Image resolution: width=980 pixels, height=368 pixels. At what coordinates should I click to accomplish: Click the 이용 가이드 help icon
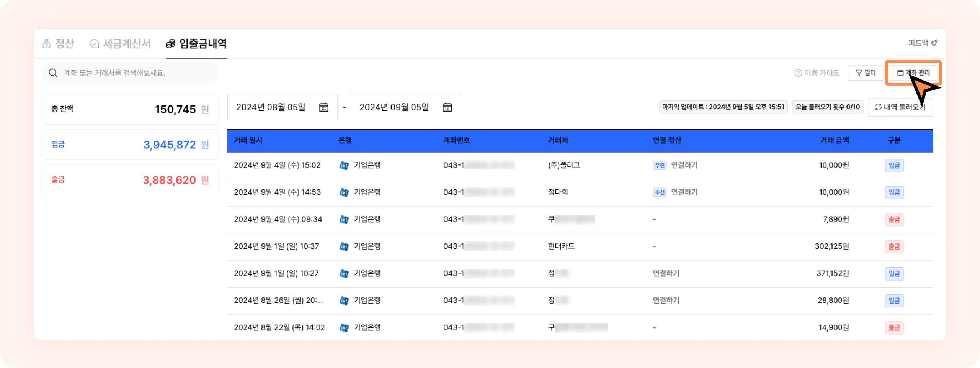point(798,73)
